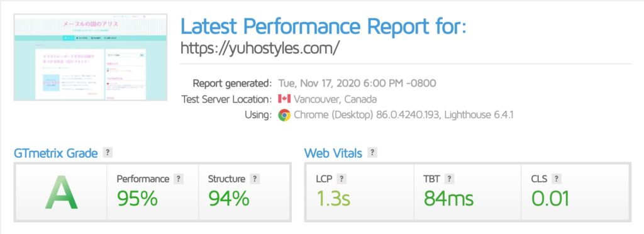644x234 pixels.
Task: Show help for the TBT metric
Action: [x=449, y=179]
